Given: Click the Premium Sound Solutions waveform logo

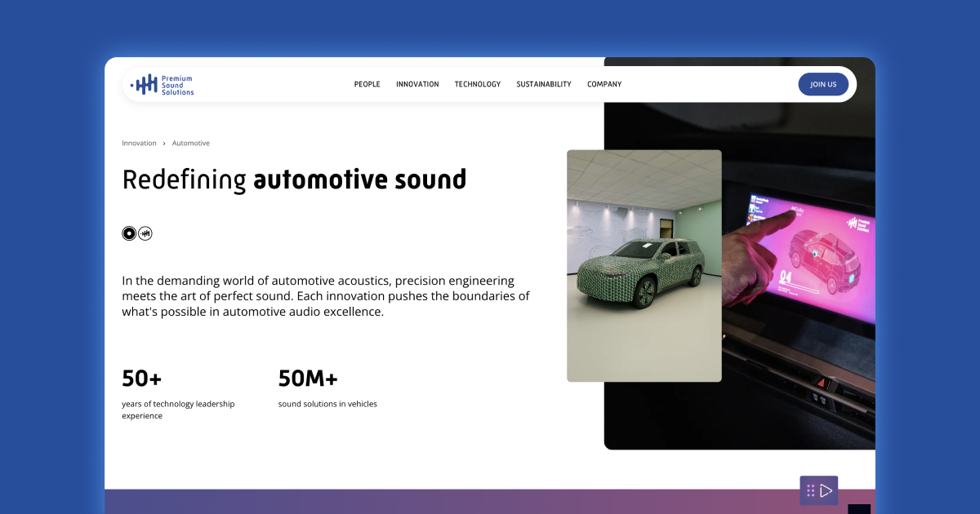Looking at the screenshot, I should point(145,83).
